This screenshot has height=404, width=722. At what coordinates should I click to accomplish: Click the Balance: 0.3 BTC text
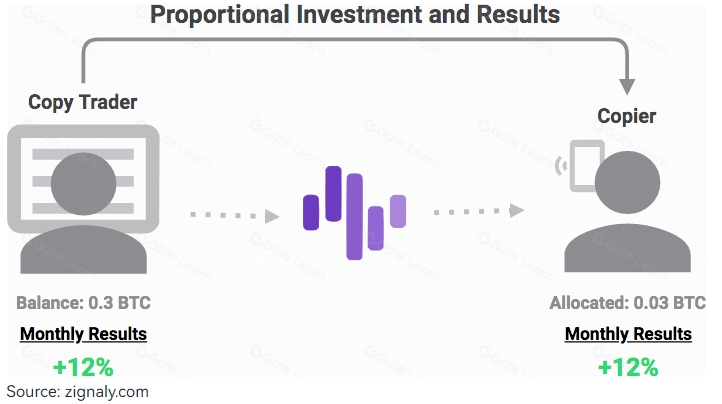pyautogui.click(x=83, y=303)
